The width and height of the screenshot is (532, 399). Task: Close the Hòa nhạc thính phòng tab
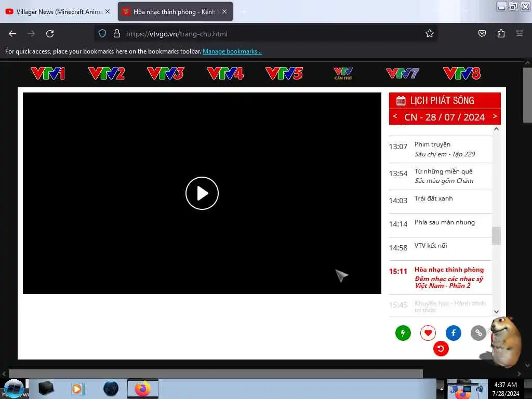pyautogui.click(x=224, y=11)
